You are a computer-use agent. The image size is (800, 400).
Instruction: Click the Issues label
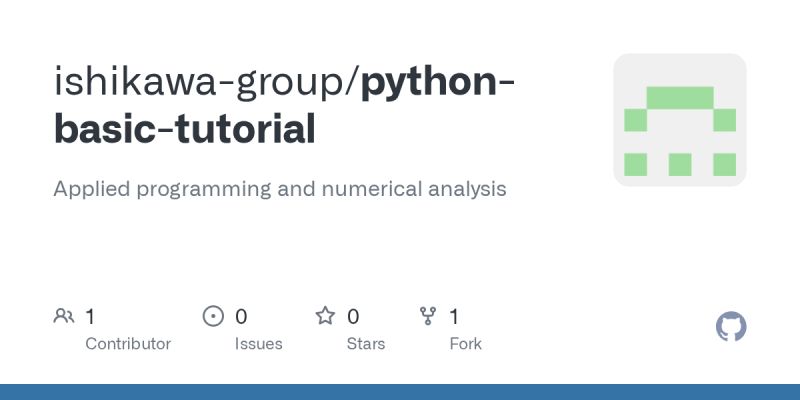[x=258, y=344]
